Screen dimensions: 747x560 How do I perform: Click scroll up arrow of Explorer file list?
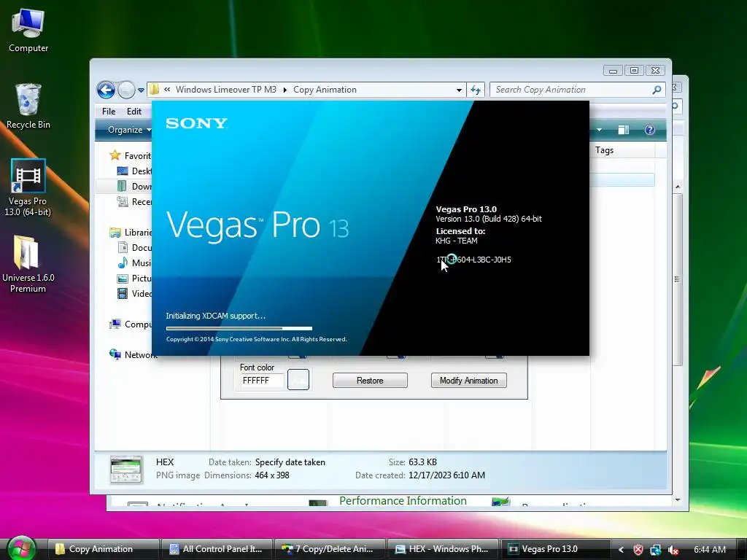678,187
